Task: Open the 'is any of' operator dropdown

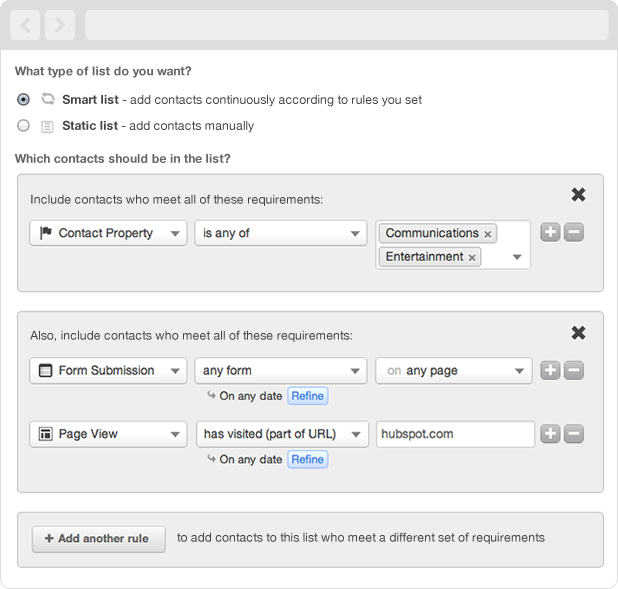Action: click(x=281, y=233)
